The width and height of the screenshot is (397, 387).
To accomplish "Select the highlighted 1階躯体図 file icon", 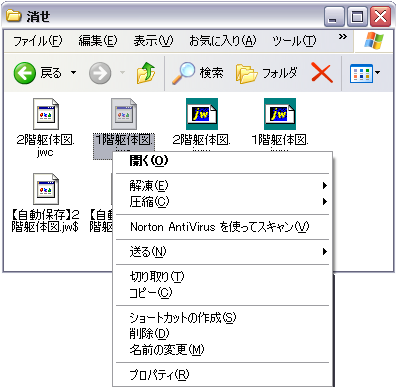I will point(124,114).
